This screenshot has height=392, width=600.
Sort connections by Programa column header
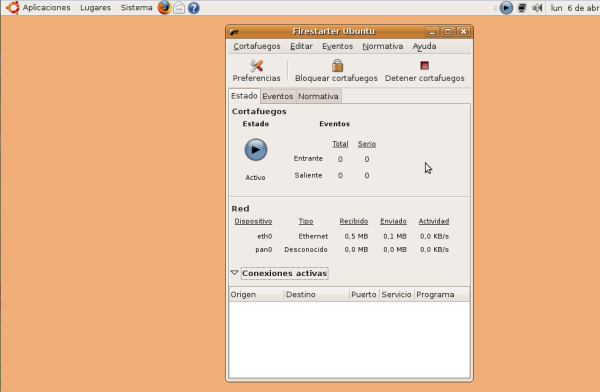point(442,294)
